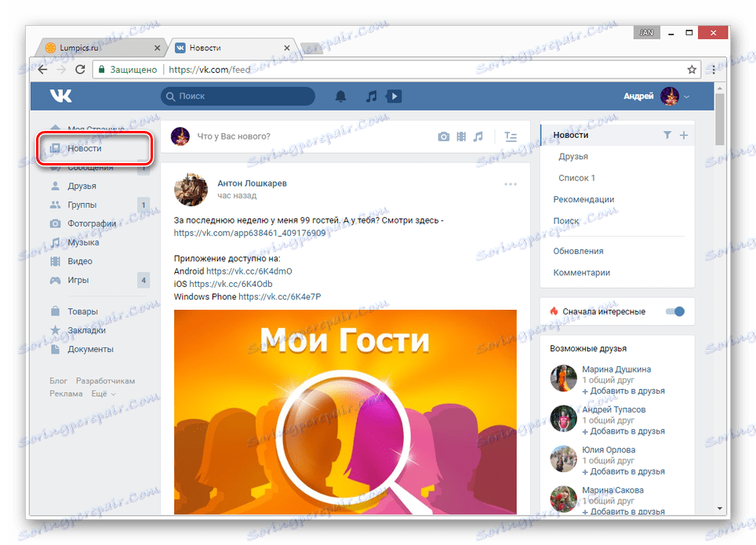Open the text formatting poster icon
The image size is (756, 545).
click(511, 136)
